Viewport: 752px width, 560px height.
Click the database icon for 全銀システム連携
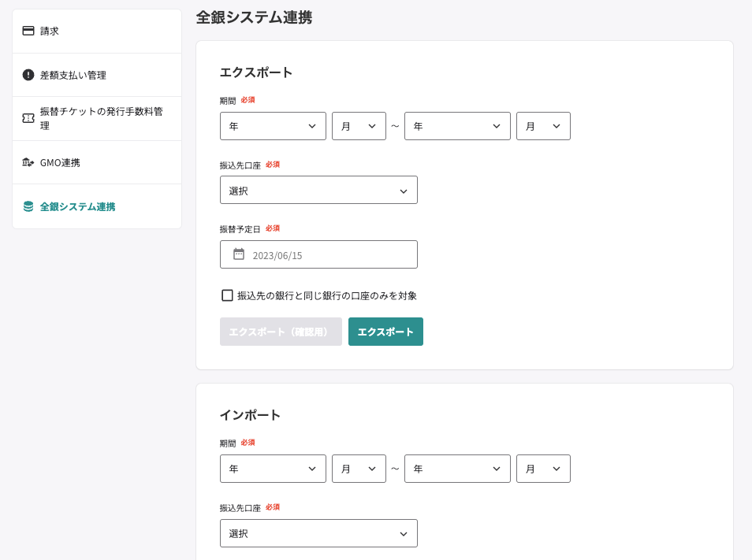(28, 206)
